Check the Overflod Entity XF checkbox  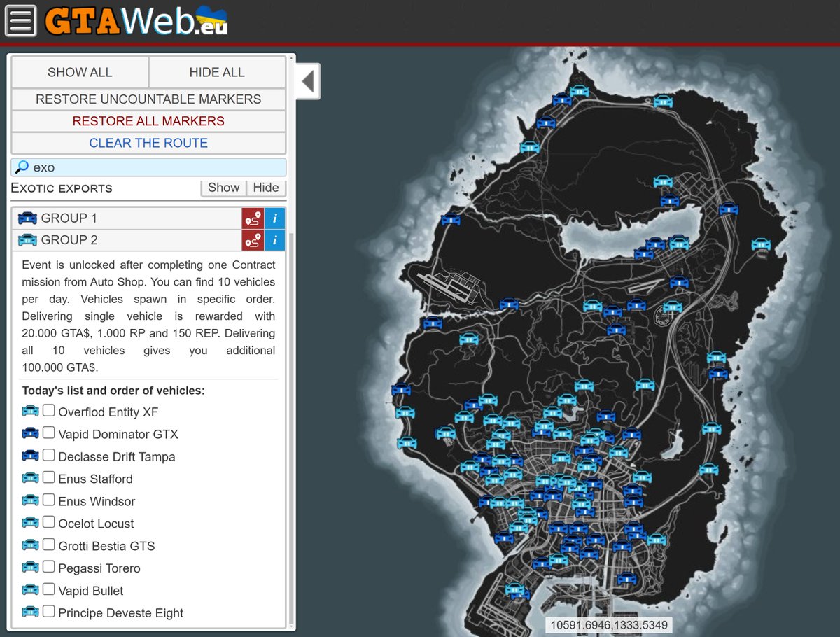(48, 410)
